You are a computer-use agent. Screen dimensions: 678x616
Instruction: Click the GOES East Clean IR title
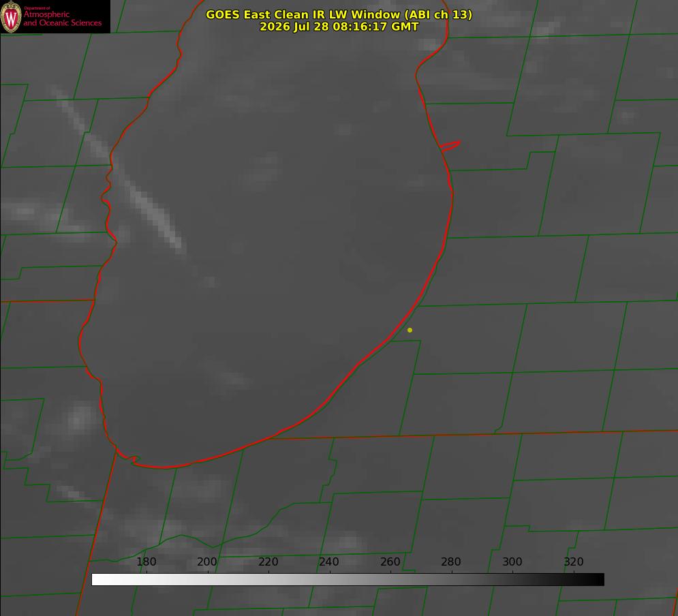click(339, 14)
